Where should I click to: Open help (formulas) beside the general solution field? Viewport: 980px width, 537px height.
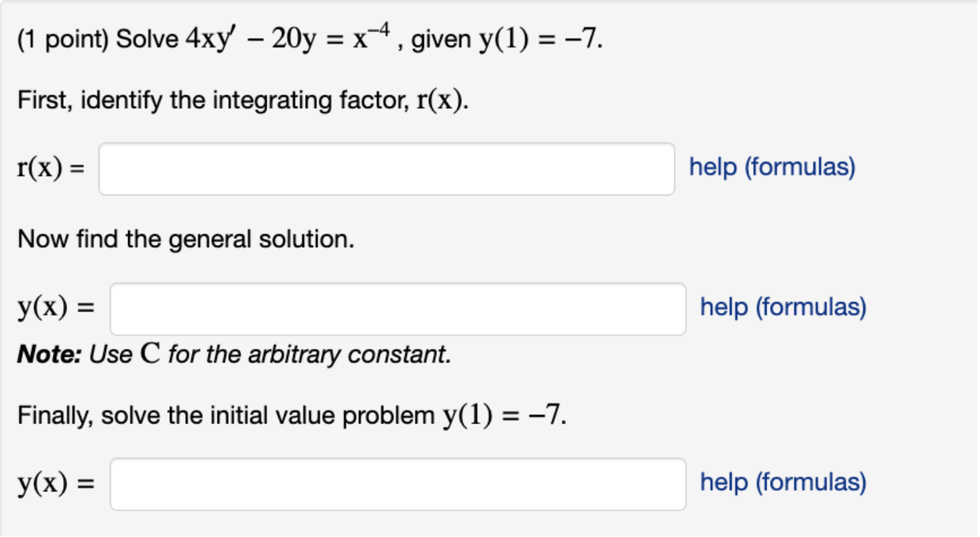coord(782,307)
